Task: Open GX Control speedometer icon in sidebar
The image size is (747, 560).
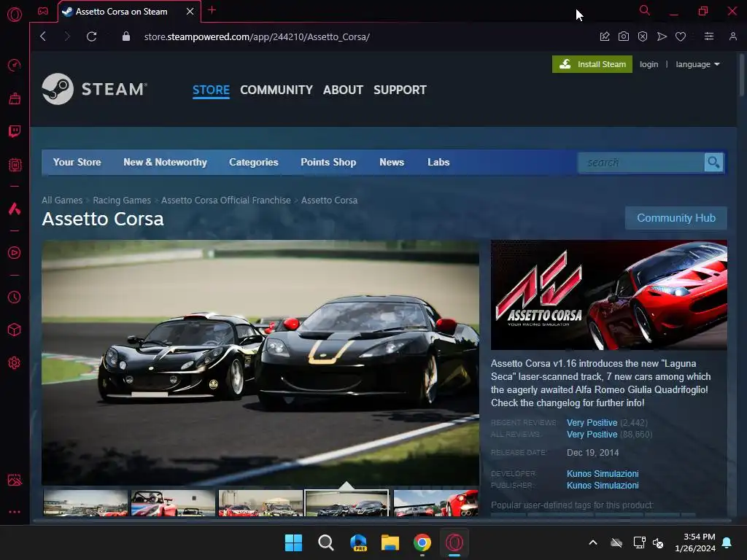Action: click(15, 65)
